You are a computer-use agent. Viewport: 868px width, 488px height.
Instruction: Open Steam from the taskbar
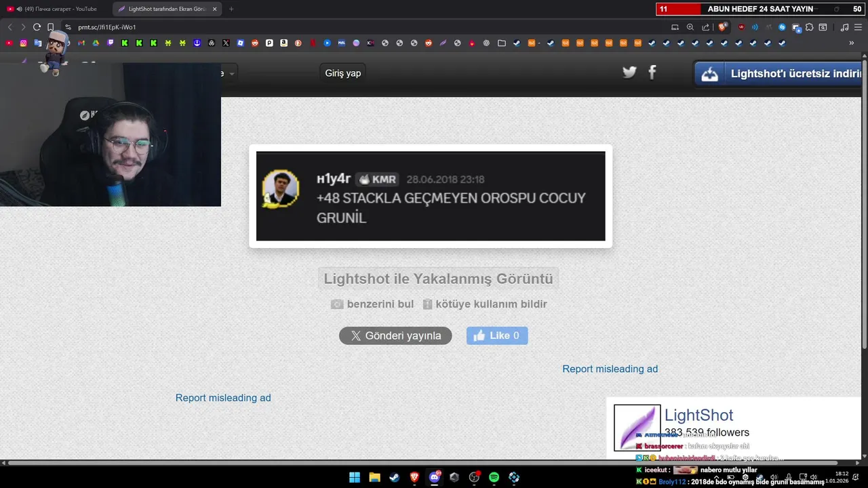click(x=394, y=477)
